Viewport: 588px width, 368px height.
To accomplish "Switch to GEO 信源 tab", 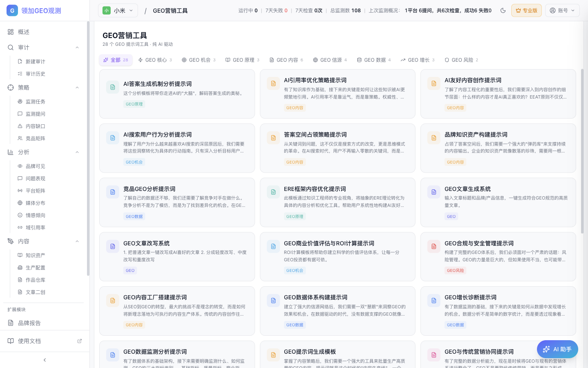I will coord(330,60).
